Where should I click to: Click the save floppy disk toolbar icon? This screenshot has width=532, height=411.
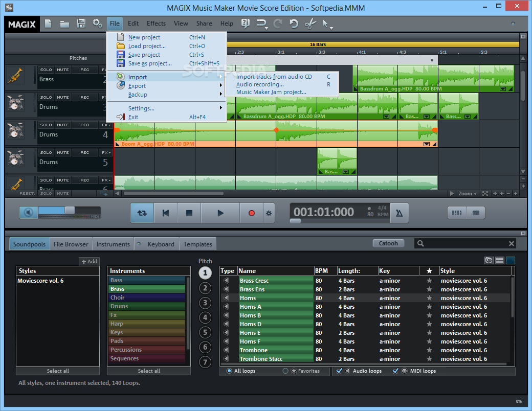[x=81, y=24]
